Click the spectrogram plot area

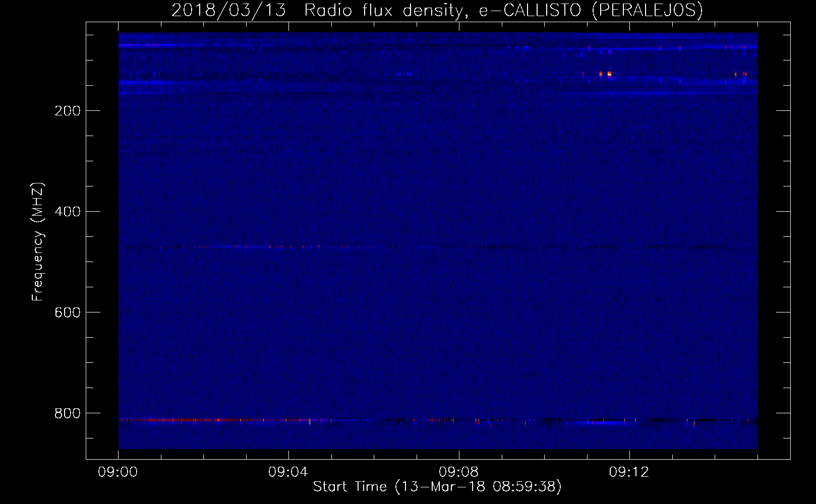click(438, 241)
